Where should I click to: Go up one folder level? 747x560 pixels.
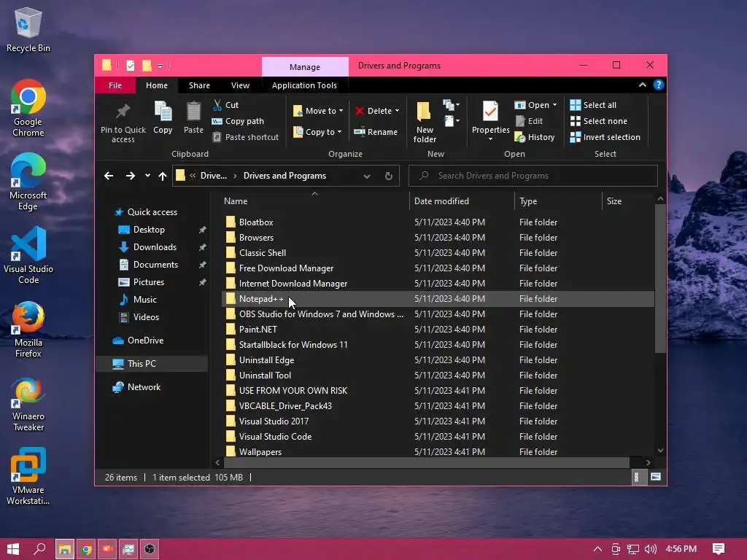(163, 176)
